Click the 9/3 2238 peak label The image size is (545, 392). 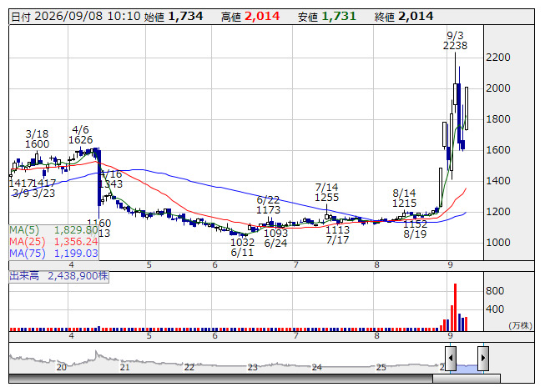click(x=455, y=40)
